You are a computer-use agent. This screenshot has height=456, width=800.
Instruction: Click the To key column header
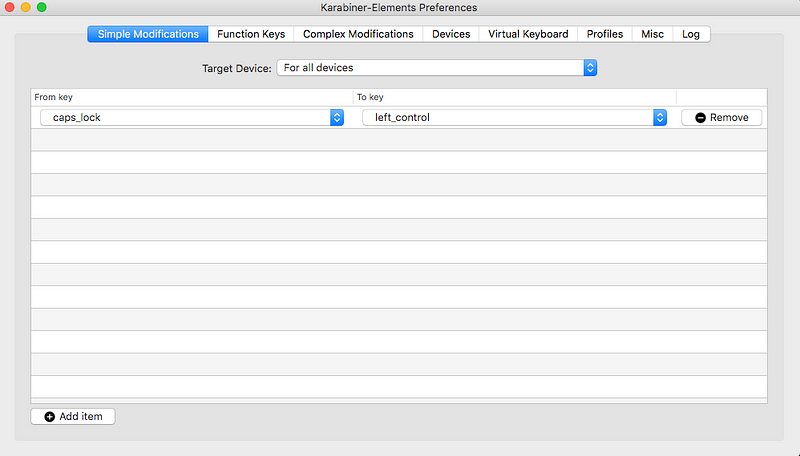tap(370, 97)
